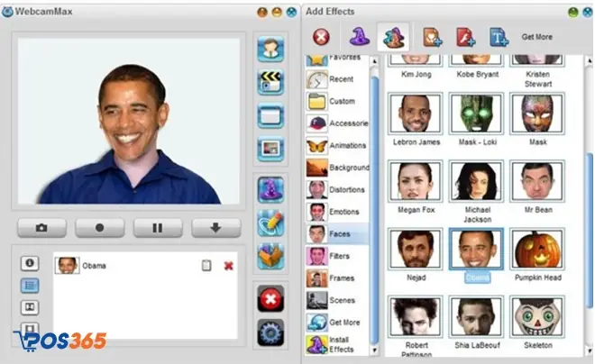
Task: Click the Kobe Bryant label
Action: pyautogui.click(x=478, y=74)
